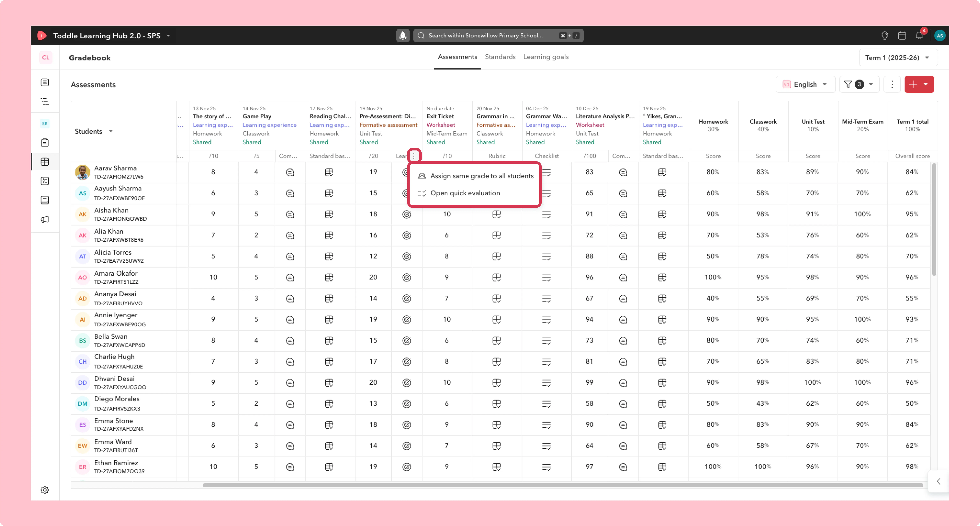Open Aisha Khan's Reading Challenge standards icon
This screenshot has height=526, width=980.
[x=329, y=214]
